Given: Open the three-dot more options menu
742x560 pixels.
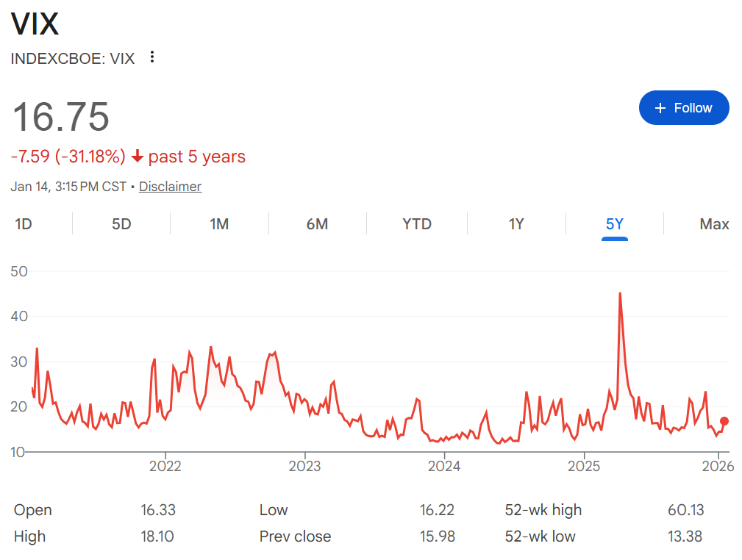Looking at the screenshot, I should click(152, 57).
